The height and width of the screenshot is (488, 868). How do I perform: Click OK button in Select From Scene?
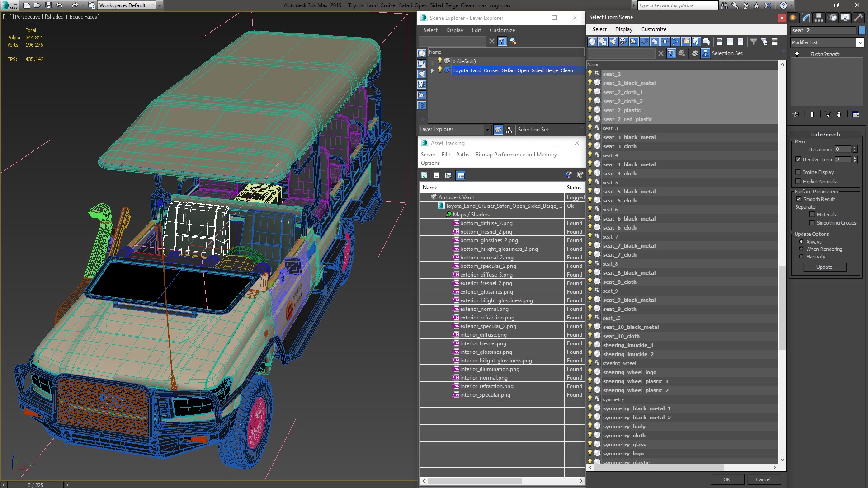click(x=726, y=479)
